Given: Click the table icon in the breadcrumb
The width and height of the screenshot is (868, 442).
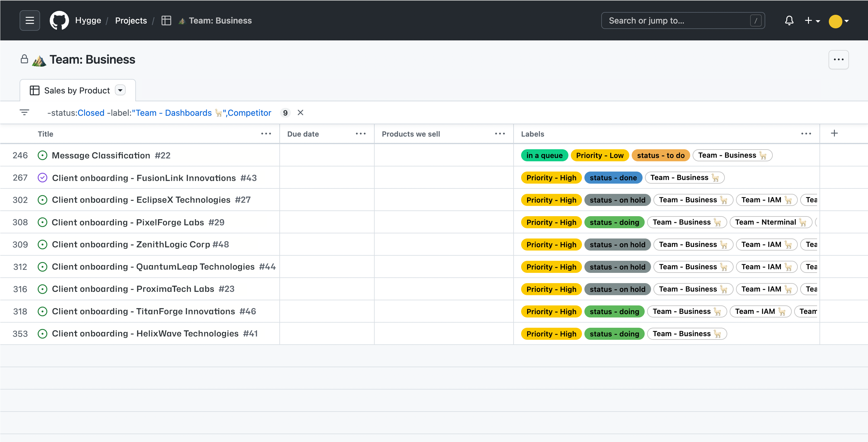Looking at the screenshot, I should click(x=166, y=21).
